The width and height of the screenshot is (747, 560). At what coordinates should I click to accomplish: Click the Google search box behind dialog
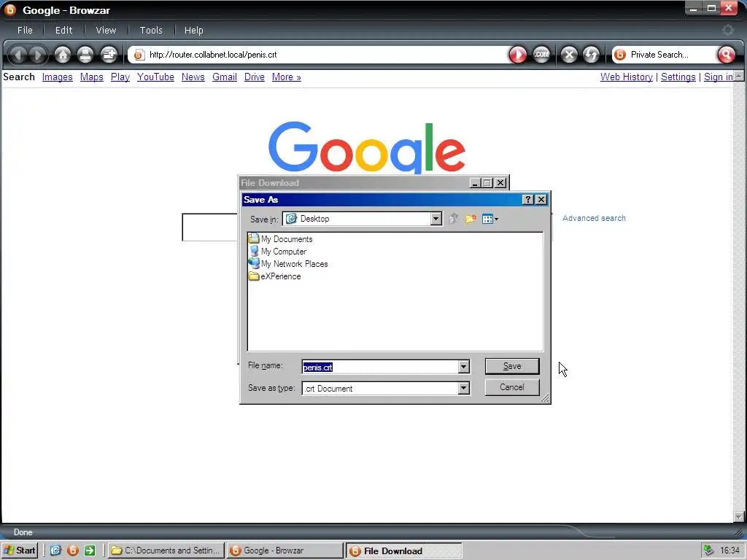(x=209, y=227)
